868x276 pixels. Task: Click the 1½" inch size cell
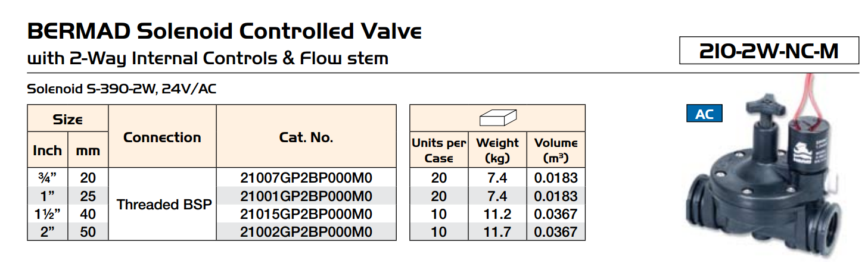click(47, 213)
